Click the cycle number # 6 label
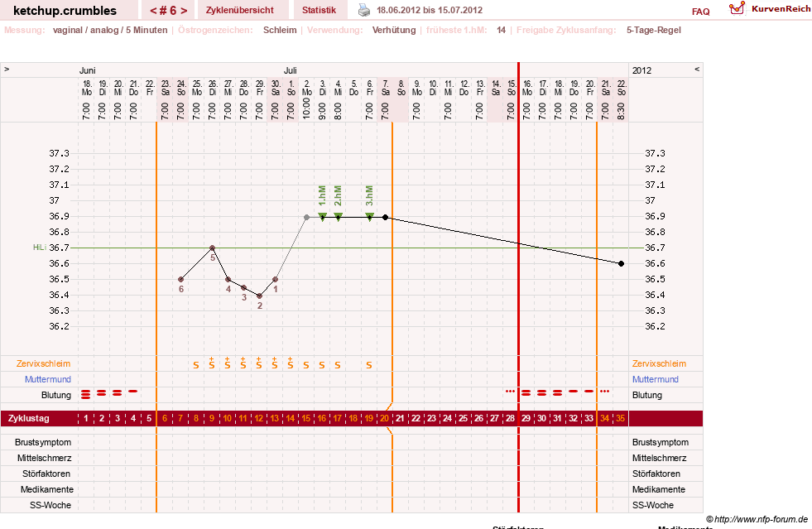This screenshot has height=529, width=812. 169,11
